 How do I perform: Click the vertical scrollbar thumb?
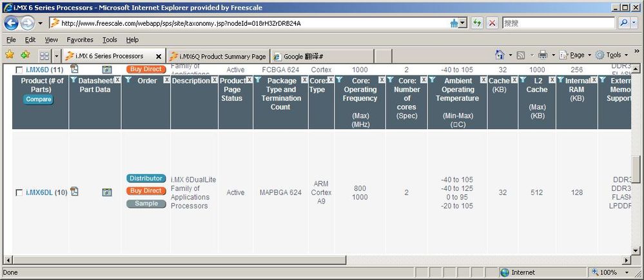pos(636,170)
